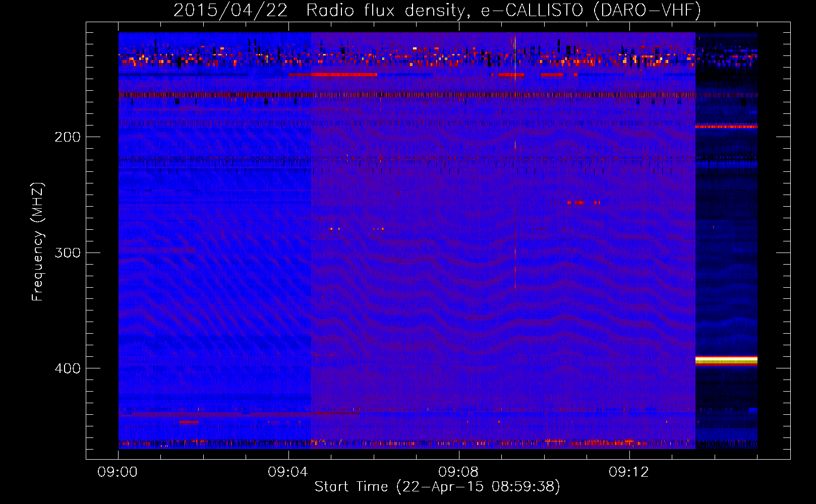Click the 200 frequency tick label
This screenshot has width=816, height=504.
[x=68, y=137]
